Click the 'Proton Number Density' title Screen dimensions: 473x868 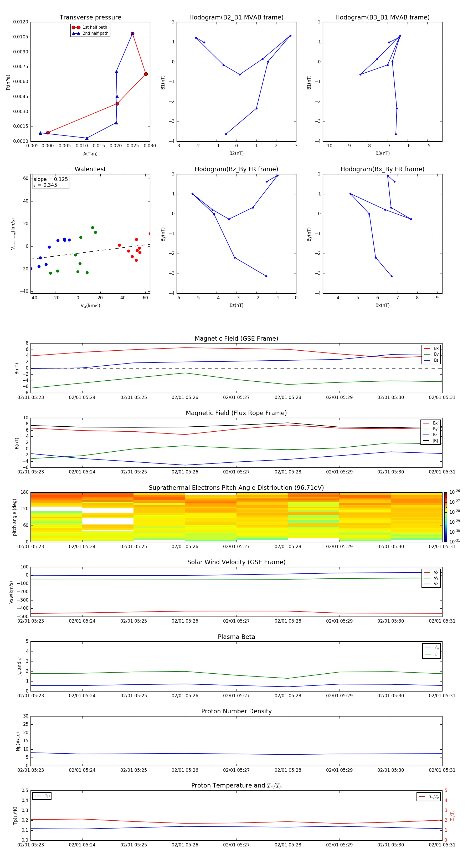(236, 711)
